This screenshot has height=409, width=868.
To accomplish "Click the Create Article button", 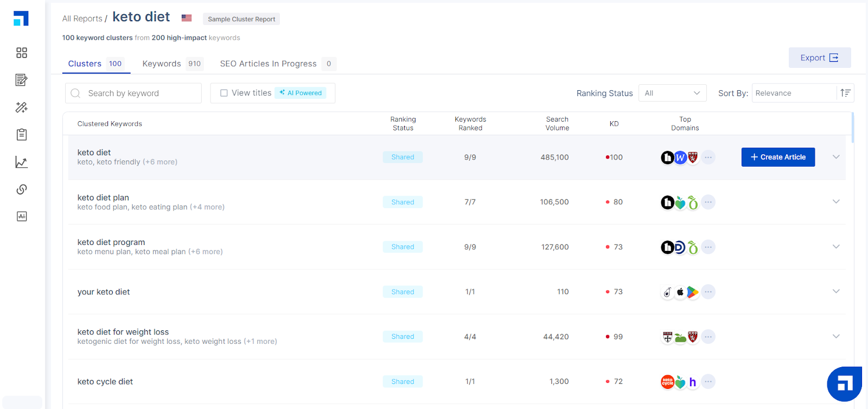I will click(x=777, y=157).
